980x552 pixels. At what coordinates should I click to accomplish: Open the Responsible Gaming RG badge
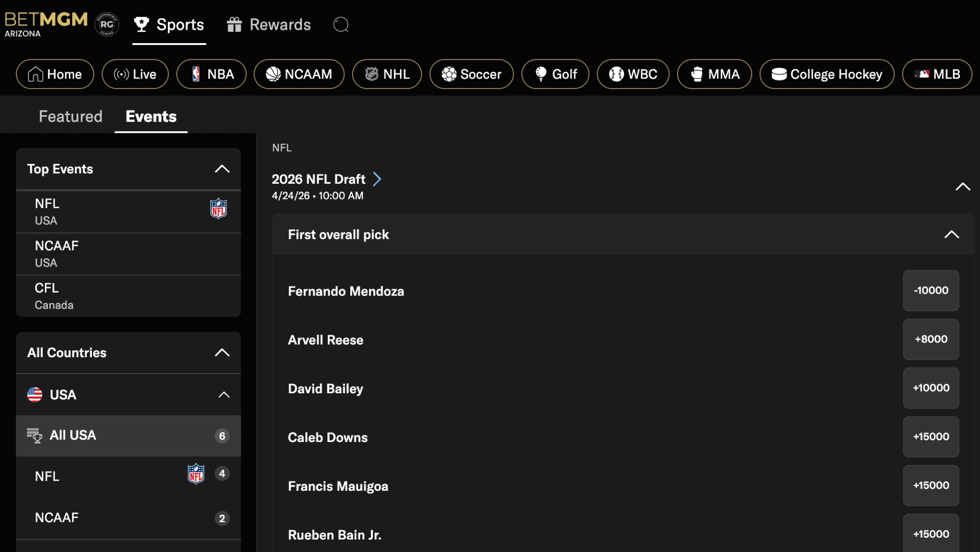tap(107, 24)
